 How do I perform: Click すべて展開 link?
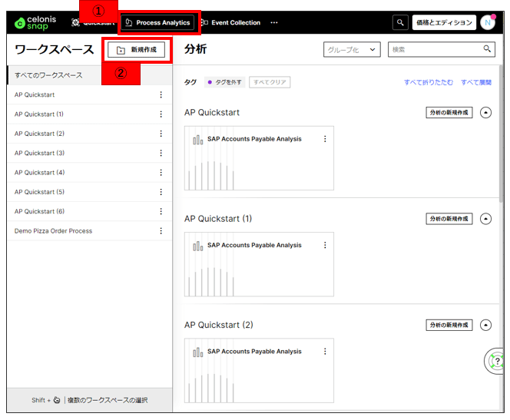pos(476,83)
